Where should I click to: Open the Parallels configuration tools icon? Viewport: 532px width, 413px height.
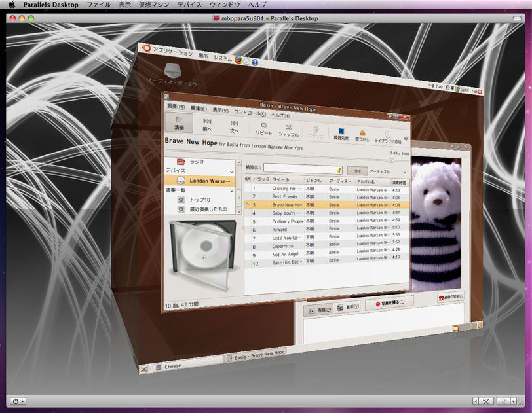point(486,401)
